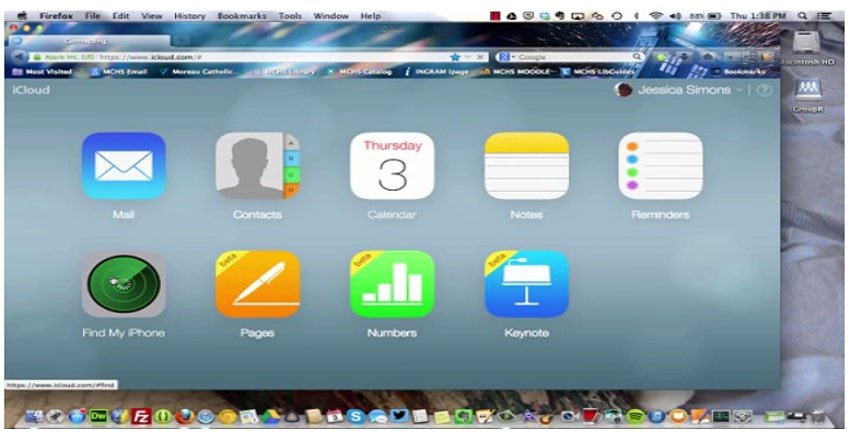
Task: Open the Contacts app icon
Action: [257, 166]
